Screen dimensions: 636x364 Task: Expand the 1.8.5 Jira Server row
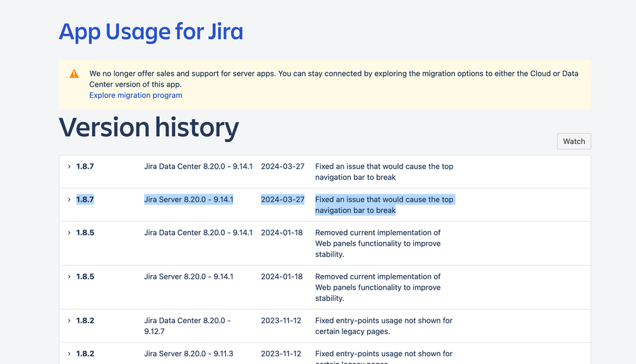pos(69,276)
